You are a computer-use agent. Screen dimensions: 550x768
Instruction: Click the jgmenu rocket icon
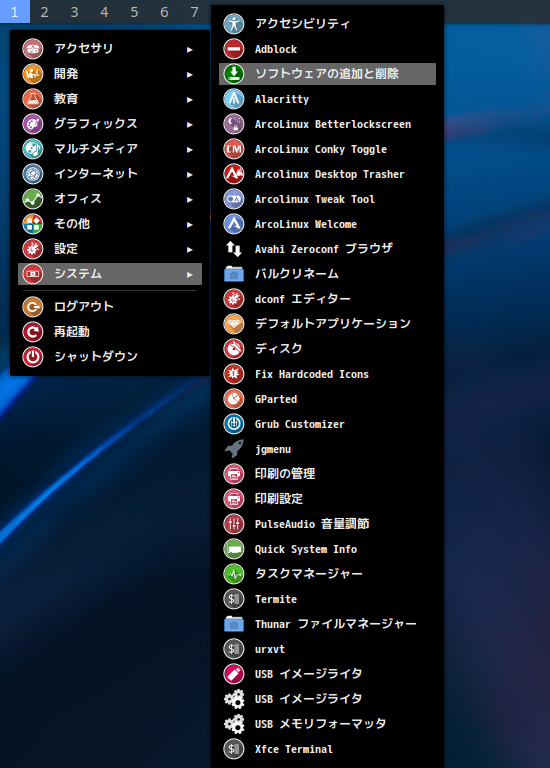click(x=234, y=449)
